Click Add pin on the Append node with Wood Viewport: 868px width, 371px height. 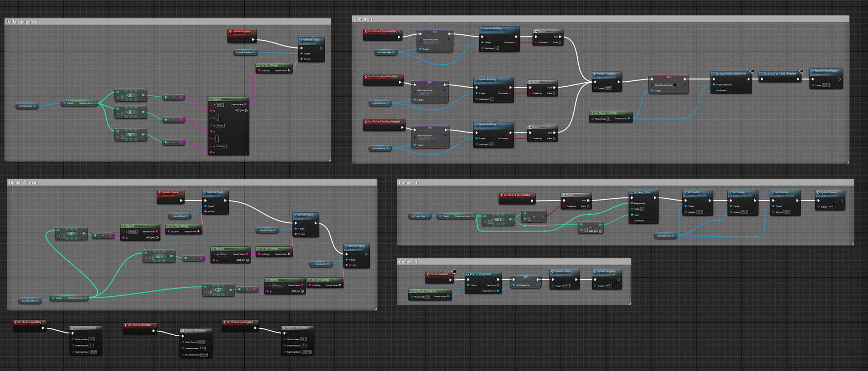point(152,237)
